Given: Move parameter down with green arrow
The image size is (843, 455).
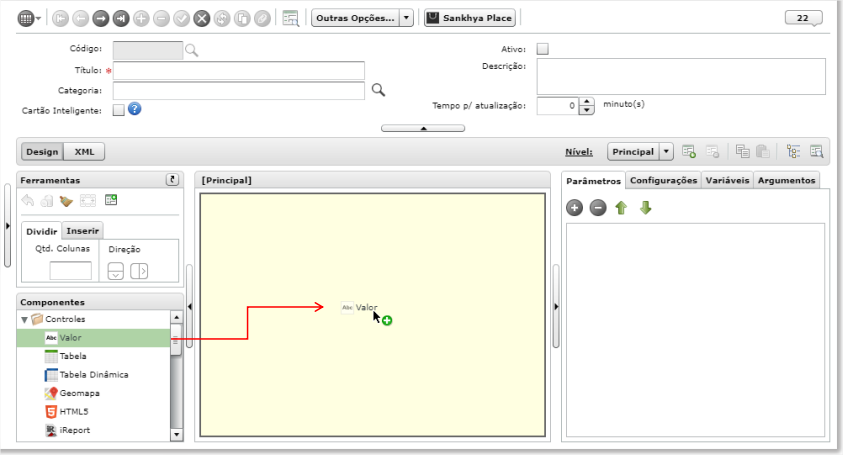Looking at the screenshot, I should click(646, 208).
